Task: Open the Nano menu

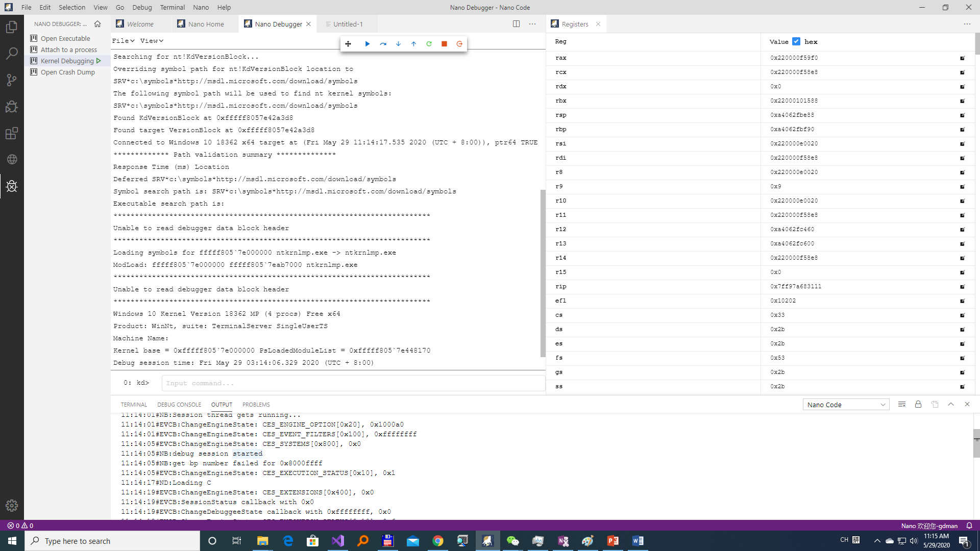Action: [x=201, y=7]
